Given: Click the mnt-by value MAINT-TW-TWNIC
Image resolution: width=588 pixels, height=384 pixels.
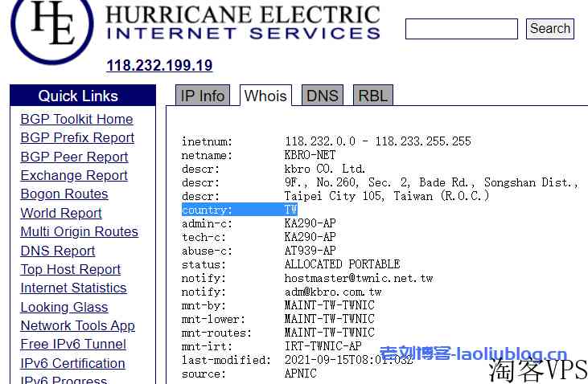Looking at the screenshot, I should coord(330,305).
